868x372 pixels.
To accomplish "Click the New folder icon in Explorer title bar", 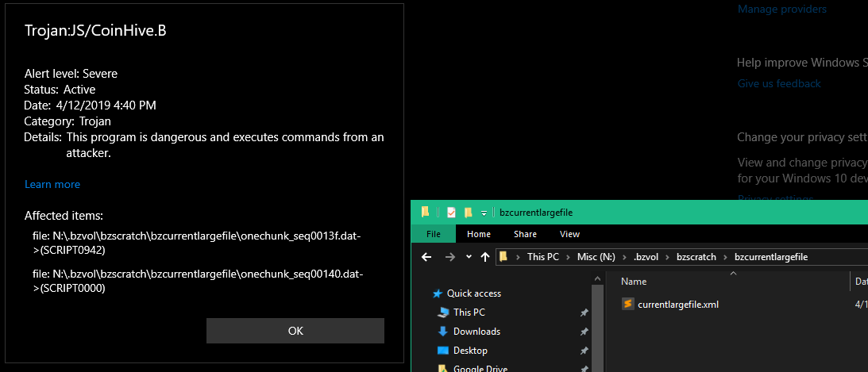I will pyautogui.click(x=469, y=213).
